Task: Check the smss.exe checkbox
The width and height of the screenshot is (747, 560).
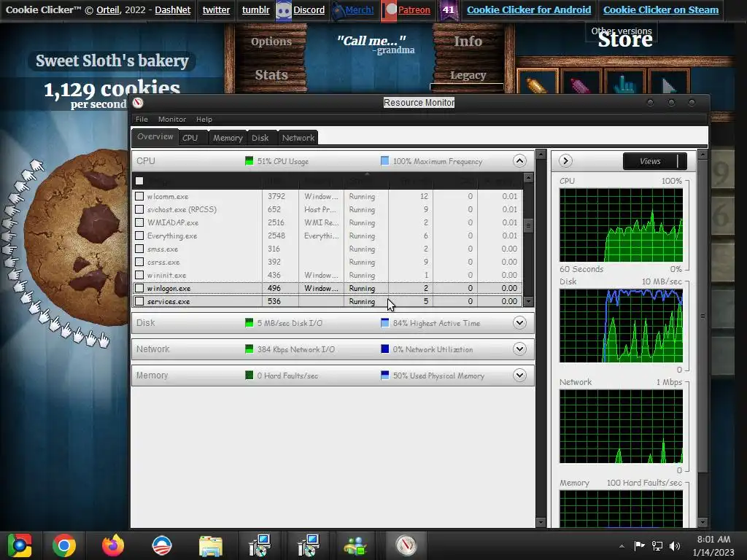Action: click(139, 249)
